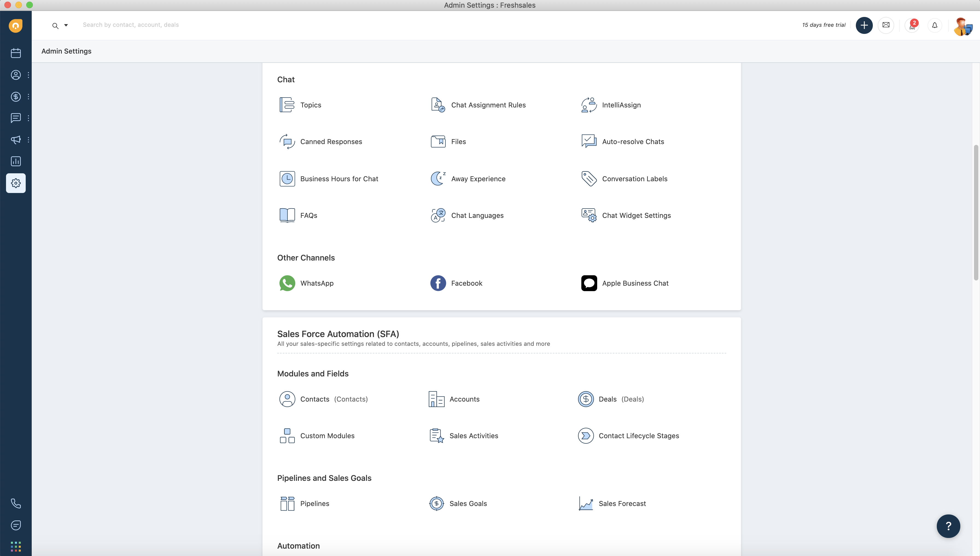Click the Away Experience moon icon
The height and width of the screenshot is (556, 980).
[x=438, y=178]
